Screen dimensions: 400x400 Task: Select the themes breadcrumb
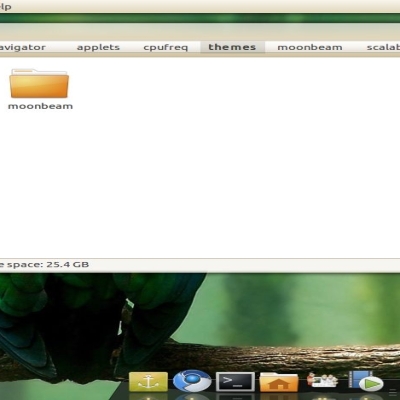click(x=232, y=47)
